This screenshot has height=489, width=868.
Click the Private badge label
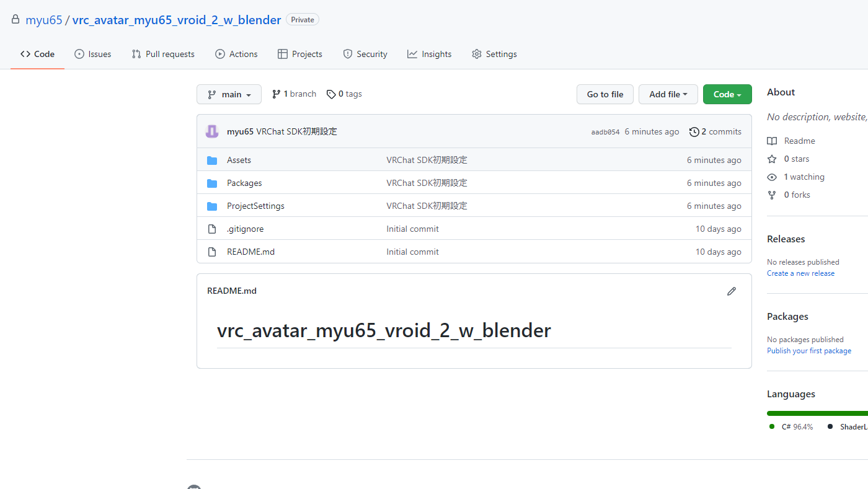click(x=303, y=20)
